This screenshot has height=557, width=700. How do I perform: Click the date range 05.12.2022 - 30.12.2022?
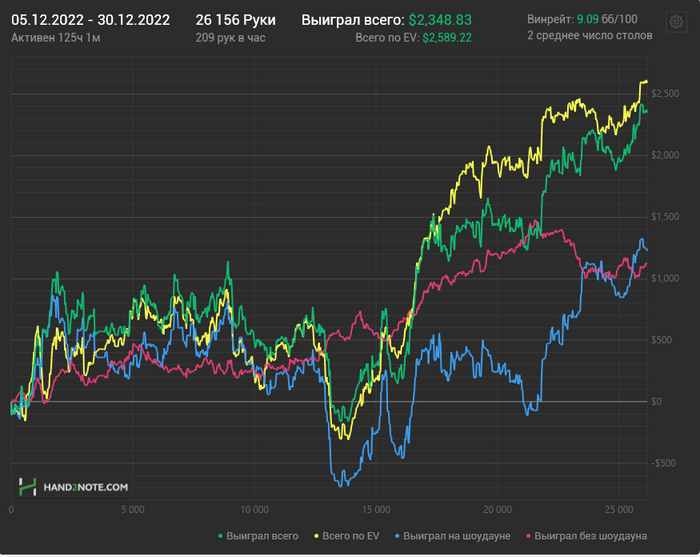[x=91, y=20]
